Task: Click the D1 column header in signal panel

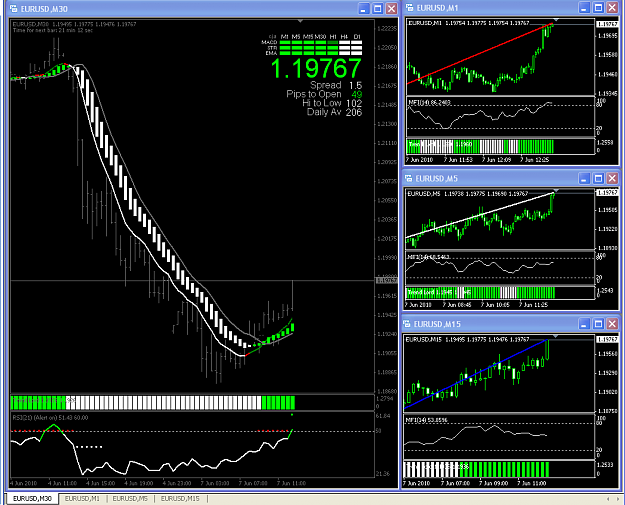Action: pyautogui.click(x=357, y=37)
